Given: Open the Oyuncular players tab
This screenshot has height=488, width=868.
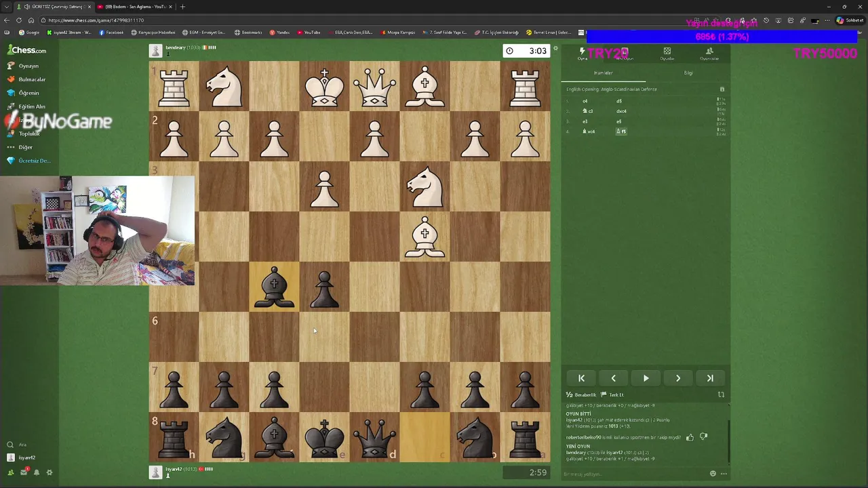Looking at the screenshot, I should click(709, 54).
